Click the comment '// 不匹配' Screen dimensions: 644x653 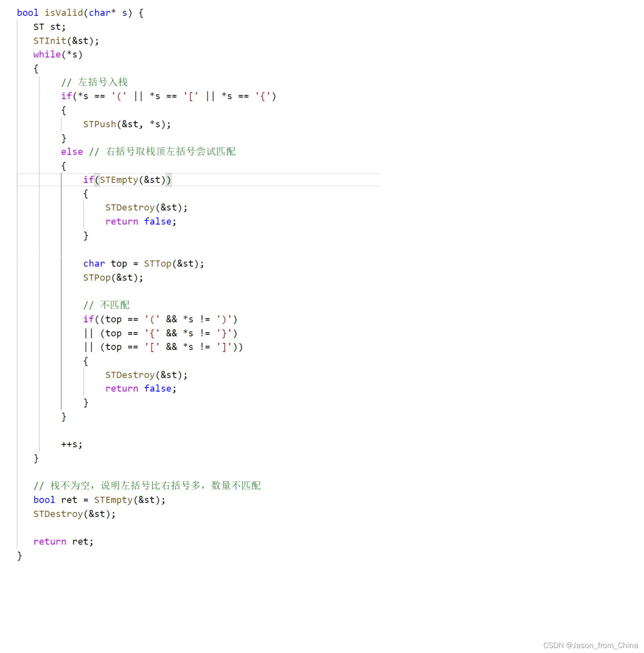click(106, 305)
